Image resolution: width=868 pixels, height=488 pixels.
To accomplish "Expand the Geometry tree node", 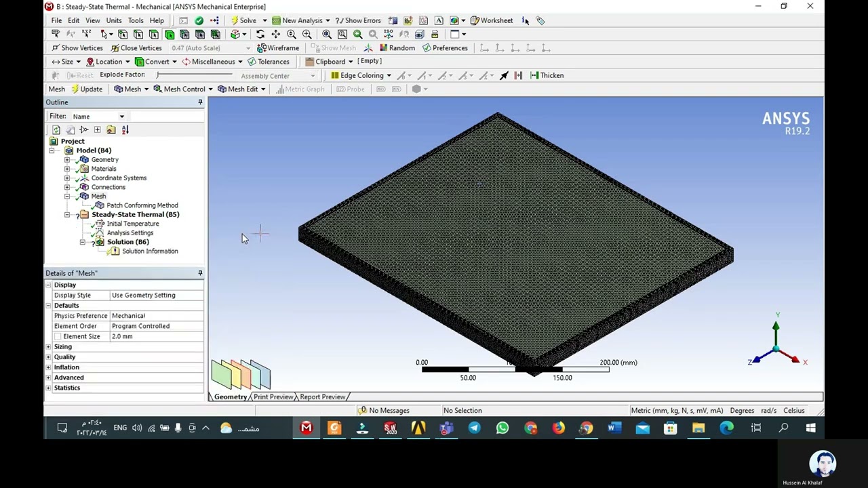I will [67, 160].
